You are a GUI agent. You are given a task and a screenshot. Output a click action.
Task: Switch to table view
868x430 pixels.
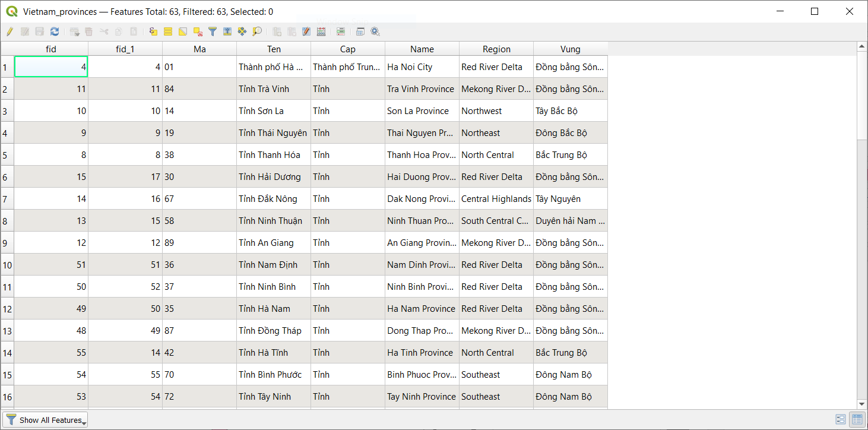click(x=857, y=419)
